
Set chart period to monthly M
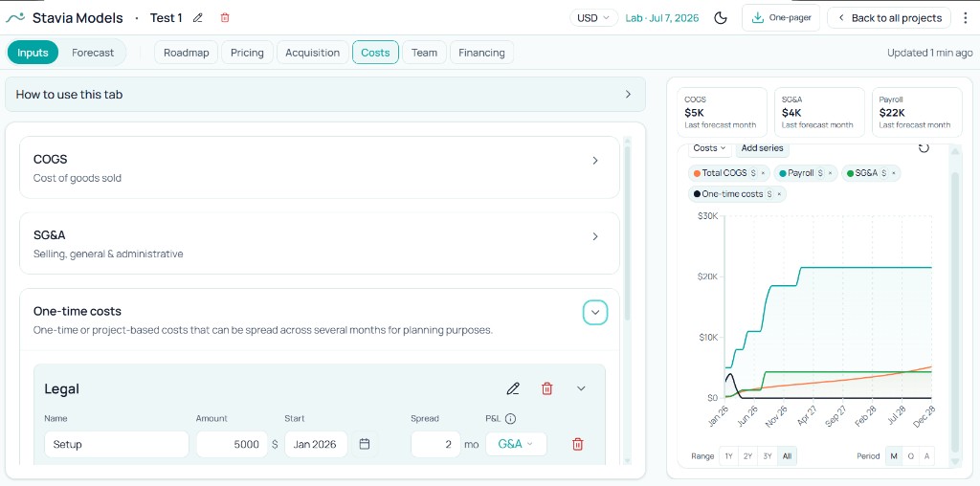894,456
